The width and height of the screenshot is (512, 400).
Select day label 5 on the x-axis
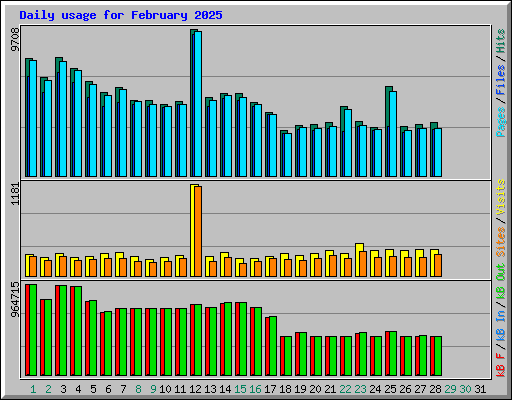point(93,389)
